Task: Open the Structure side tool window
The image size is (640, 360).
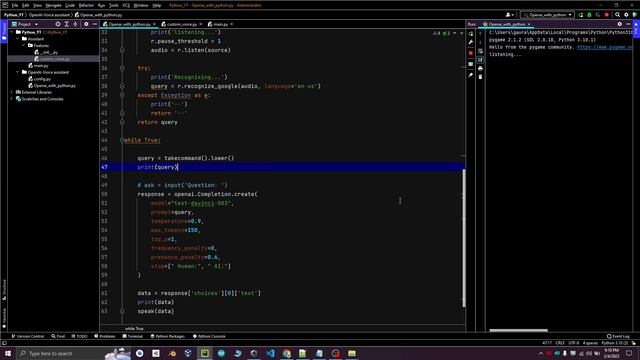Action: tap(4, 290)
